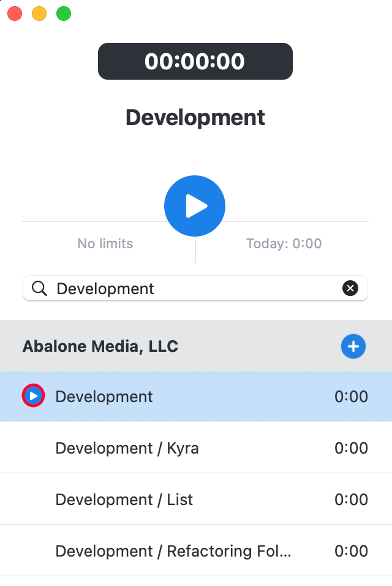Close the window with the red button
This screenshot has height=586, width=392.
point(15,14)
